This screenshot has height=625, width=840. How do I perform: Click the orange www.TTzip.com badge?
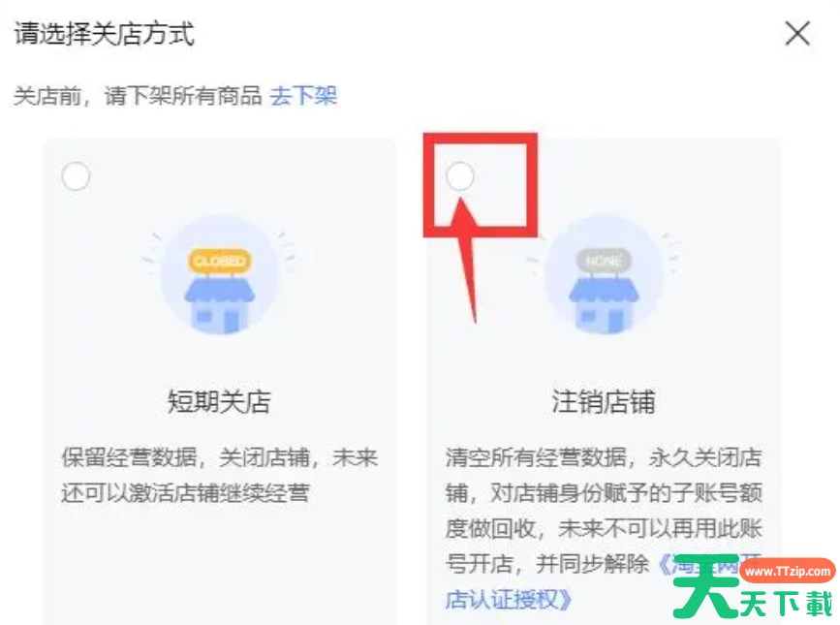788,572
